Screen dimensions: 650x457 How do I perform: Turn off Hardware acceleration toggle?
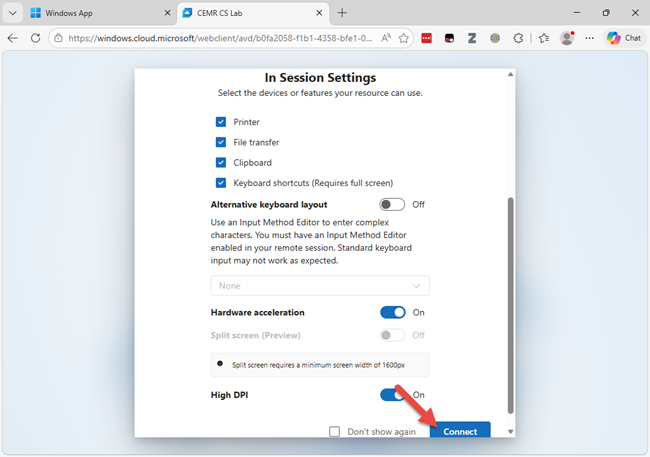tap(393, 312)
